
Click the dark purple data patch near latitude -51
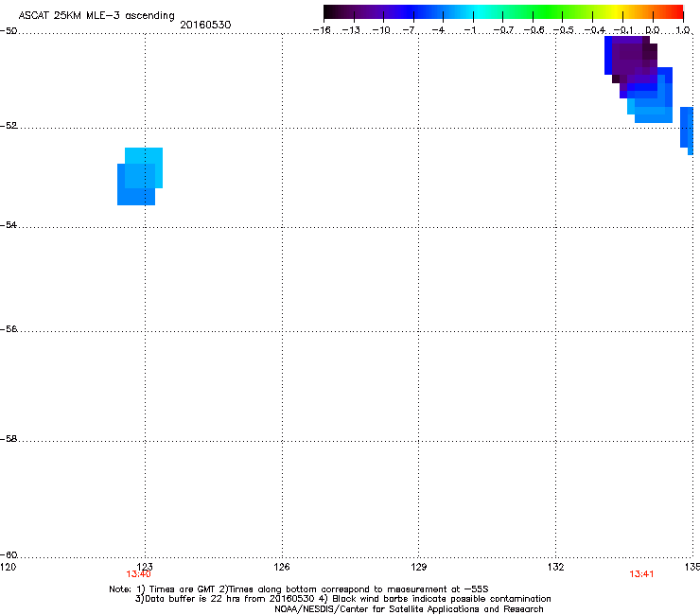pos(630,58)
